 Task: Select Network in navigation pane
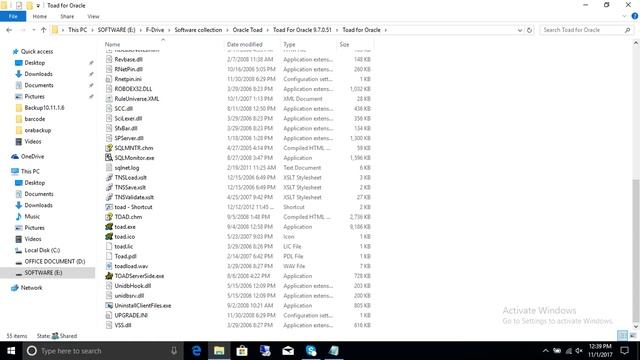[31, 288]
